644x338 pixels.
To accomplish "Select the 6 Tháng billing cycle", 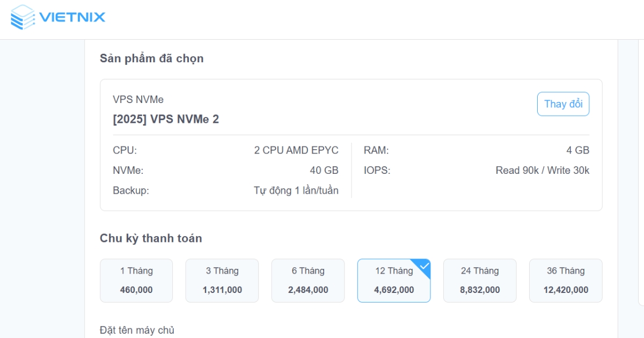I will coord(308,280).
